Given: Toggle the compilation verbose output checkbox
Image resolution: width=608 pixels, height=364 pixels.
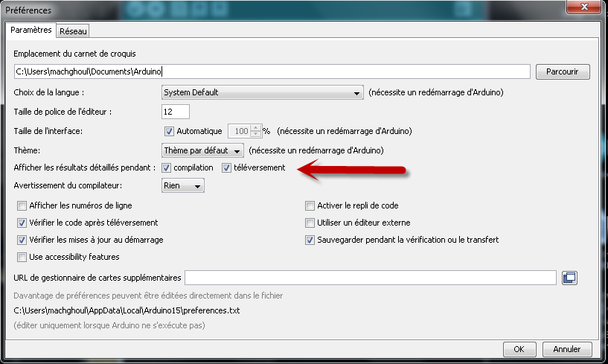Looking at the screenshot, I should point(166,167).
